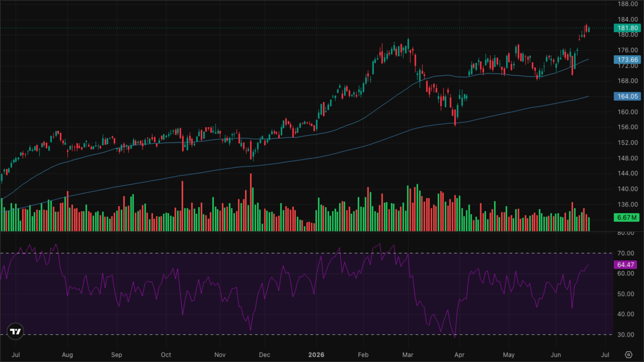Image resolution: width=644 pixels, height=362 pixels.
Task: Select the tallest red volume bar in late November
Action: pos(251,202)
